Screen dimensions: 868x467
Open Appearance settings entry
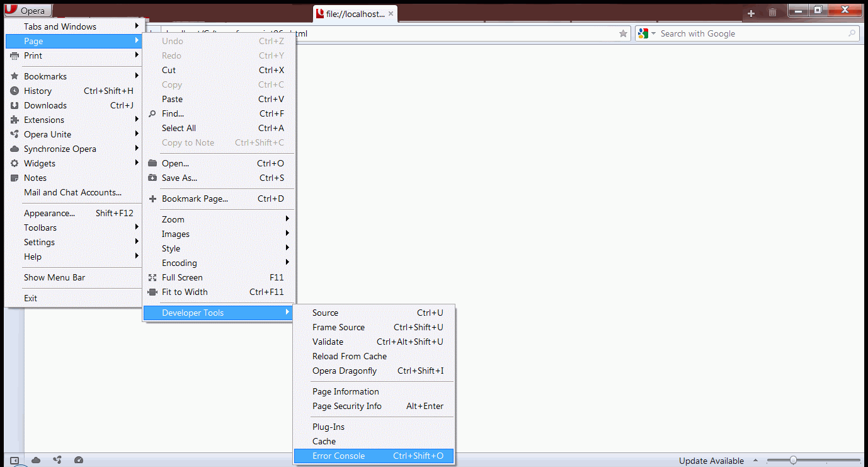point(73,213)
